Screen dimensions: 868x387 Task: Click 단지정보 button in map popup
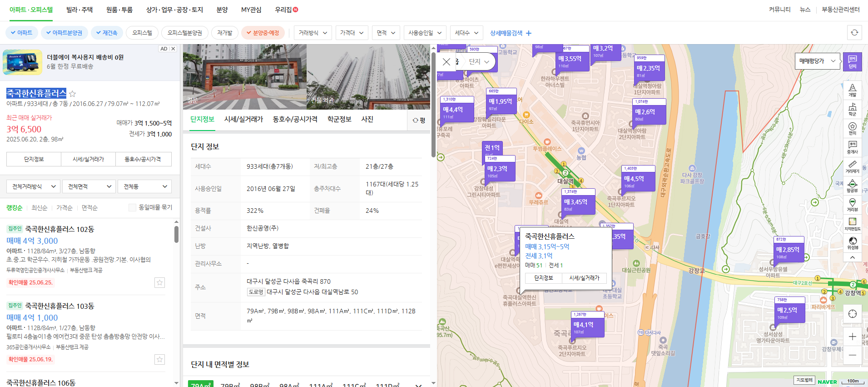(x=543, y=278)
